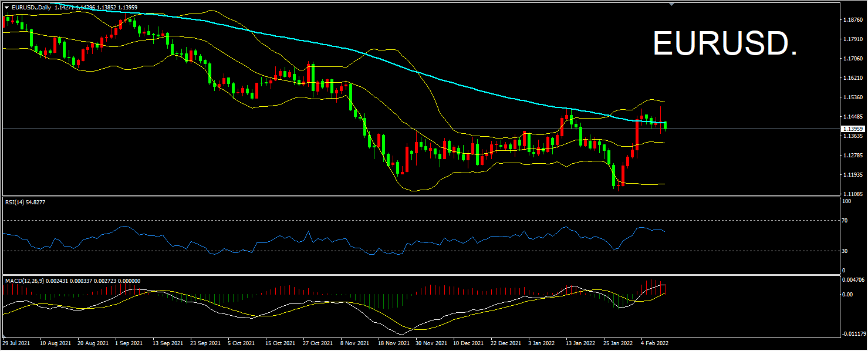The width and height of the screenshot is (868, 351).
Task: Click the 1.18760 price axis label
Action: tap(852, 19)
